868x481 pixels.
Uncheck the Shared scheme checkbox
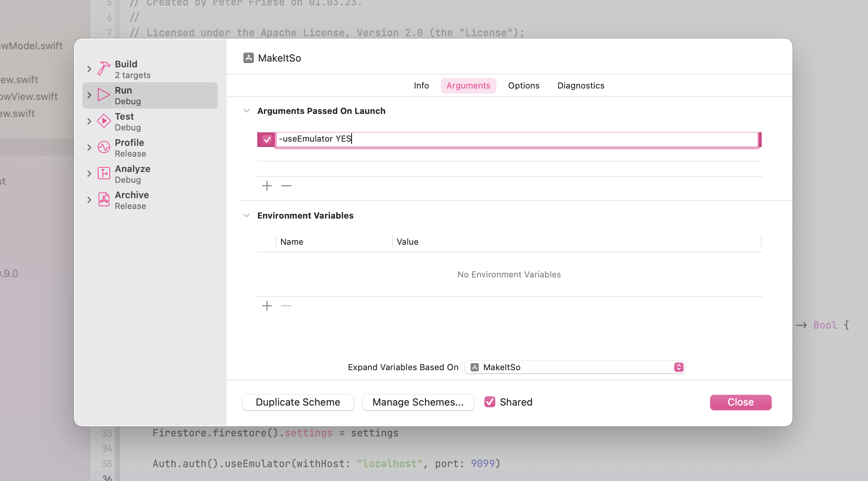point(490,402)
